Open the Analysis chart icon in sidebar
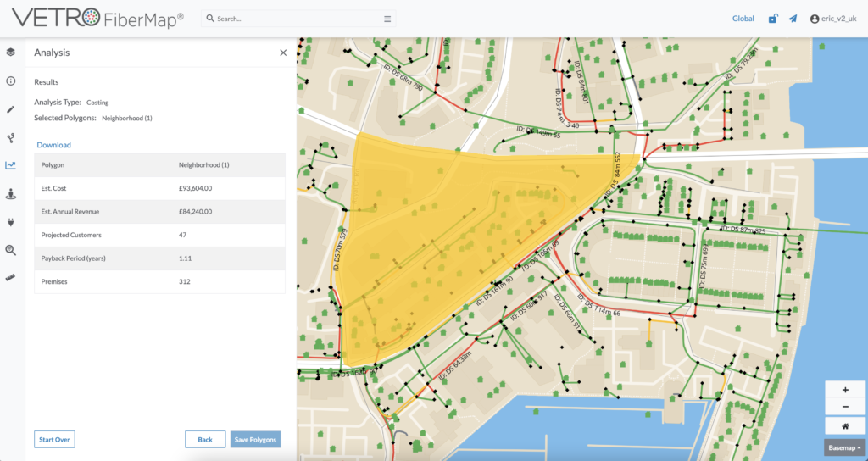This screenshot has width=868, height=461. tap(10, 165)
